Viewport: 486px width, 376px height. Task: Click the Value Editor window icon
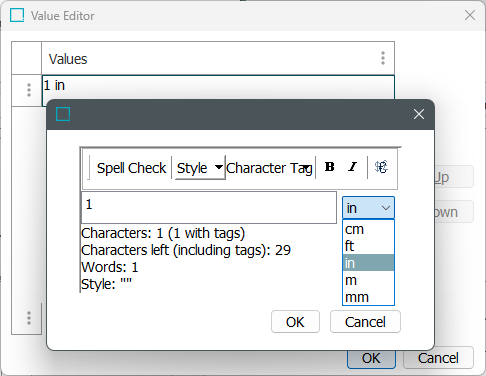17,15
